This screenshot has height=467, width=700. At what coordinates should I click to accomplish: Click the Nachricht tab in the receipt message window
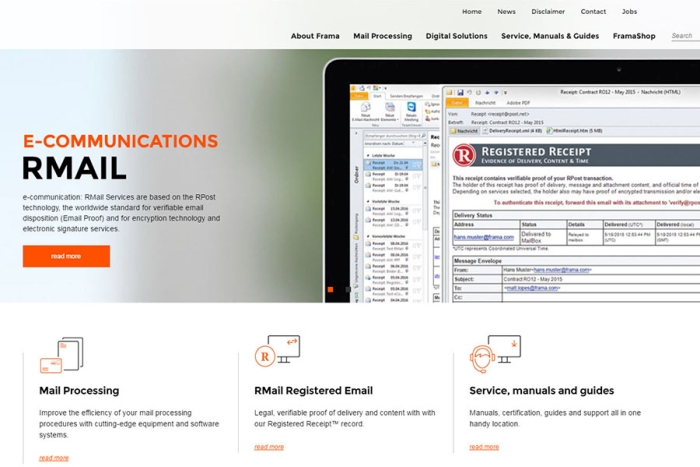tap(485, 103)
